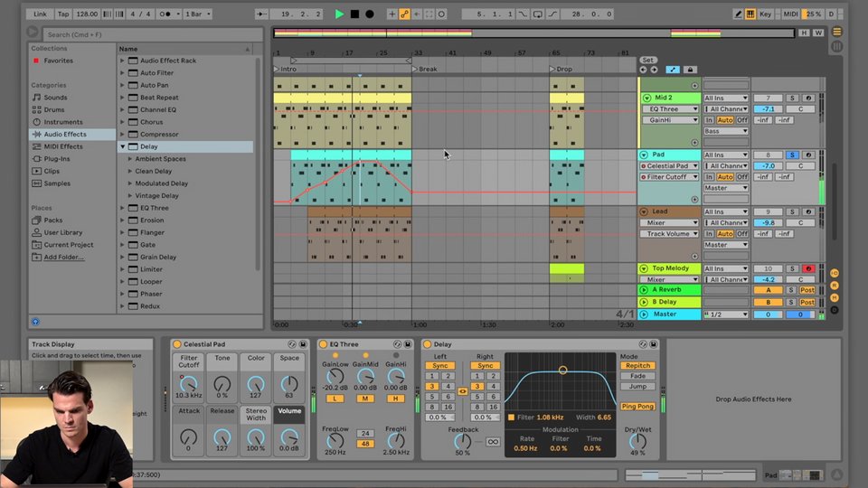The height and width of the screenshot is (488, 868).
Task: Click the Arrangement Record button
Action: pos(370,14)
